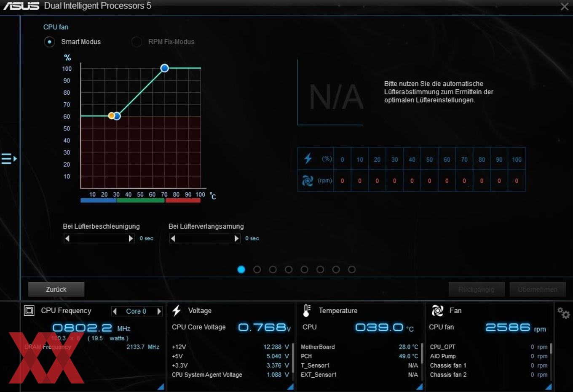Increase Lüfterbeschleunigung time with right arrow
Screen dimensions: 573x392
131,238
